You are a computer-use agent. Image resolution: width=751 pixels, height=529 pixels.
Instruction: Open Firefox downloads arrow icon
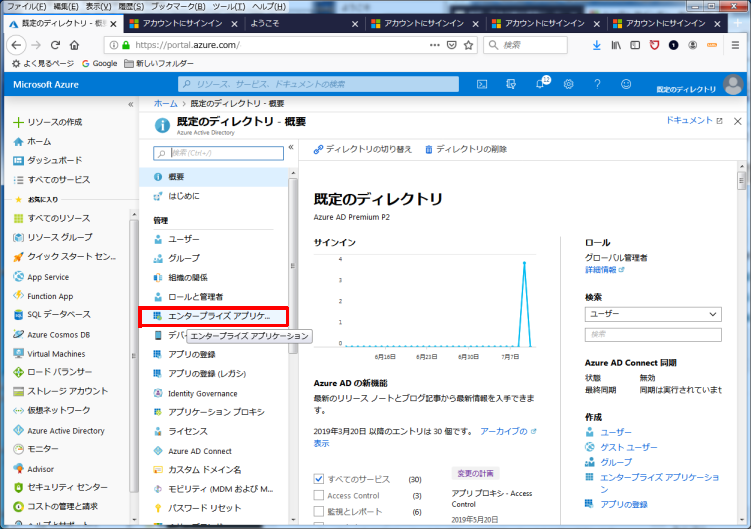(x=597, y=45)
